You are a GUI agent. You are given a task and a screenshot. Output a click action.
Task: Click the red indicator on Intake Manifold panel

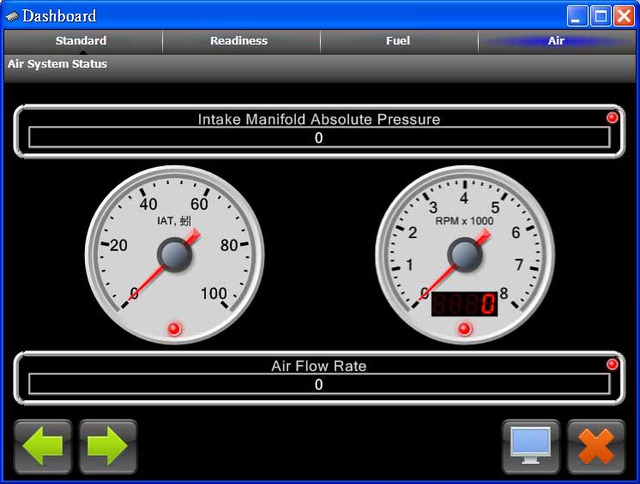click(612, 118)
